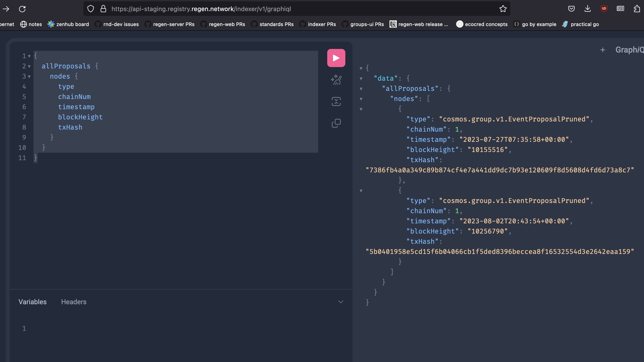
Task: Collapse the root object in response
Action: pyautogui.click(x=361, y=68)
